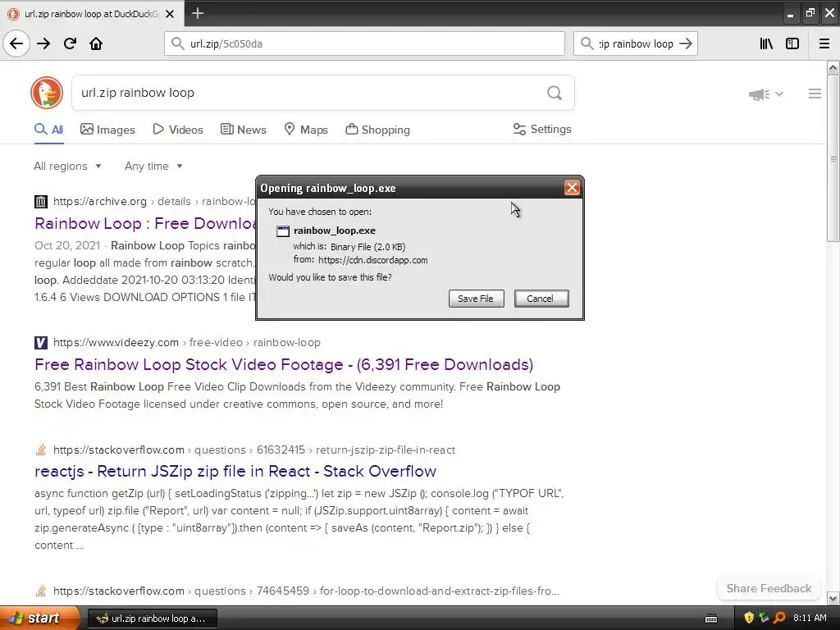
Task: Open the browser home page
Action: [96, 43]
